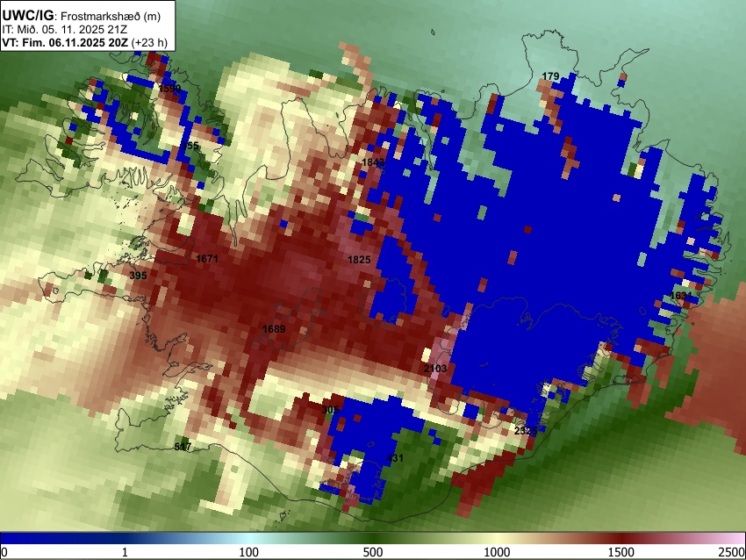746x560 pixels.
Task: Click the 'IT: Mið. 05. 11. 2025 21Z' line
Action: pyautogui.click(x=64, y=30)
